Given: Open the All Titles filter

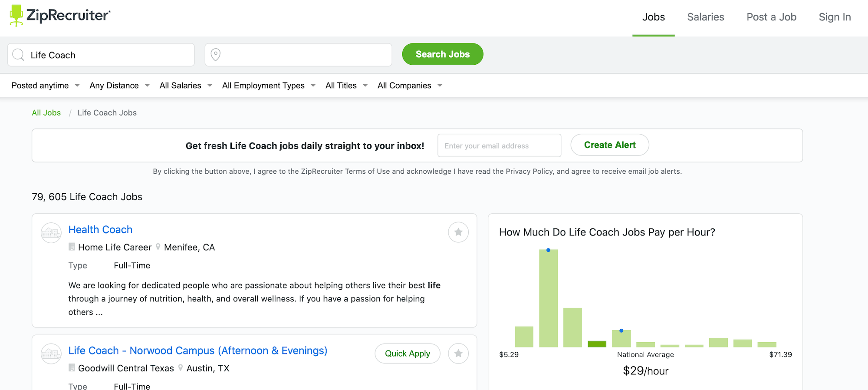Looking at the screenshot, I should pos(347,86).
